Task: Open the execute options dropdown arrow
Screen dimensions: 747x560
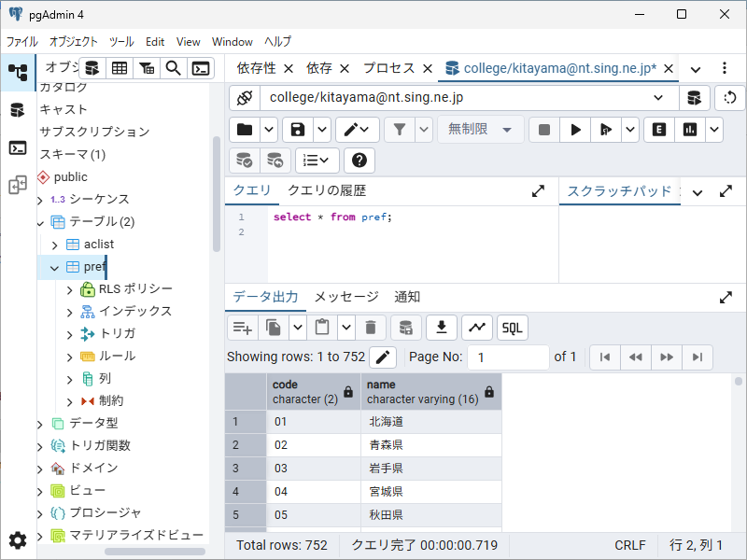Action: [x=629, y=130]
